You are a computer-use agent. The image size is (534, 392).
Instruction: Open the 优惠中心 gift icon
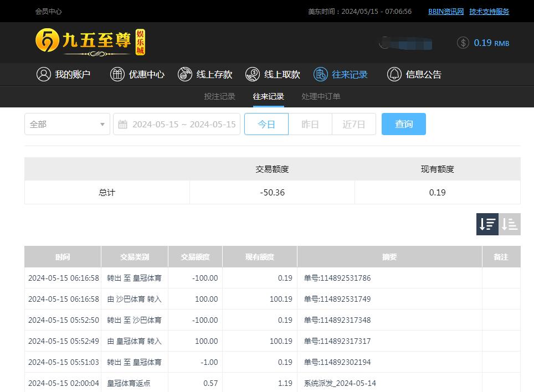point(117,74)
